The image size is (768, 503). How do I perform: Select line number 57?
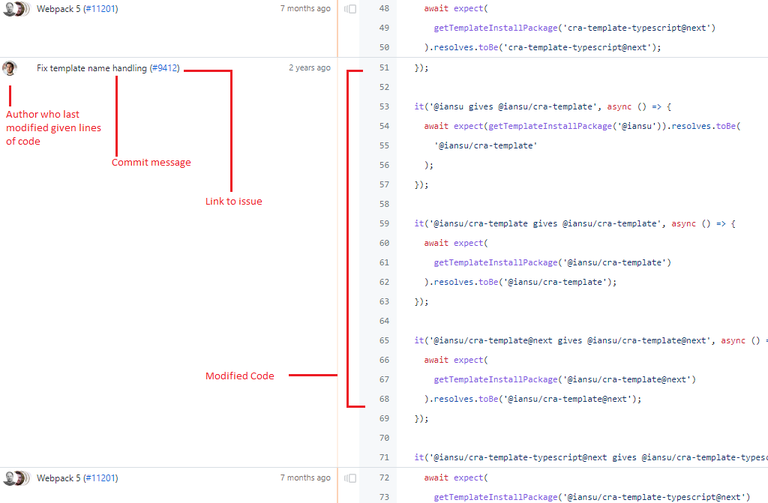[x=384, y=185]
